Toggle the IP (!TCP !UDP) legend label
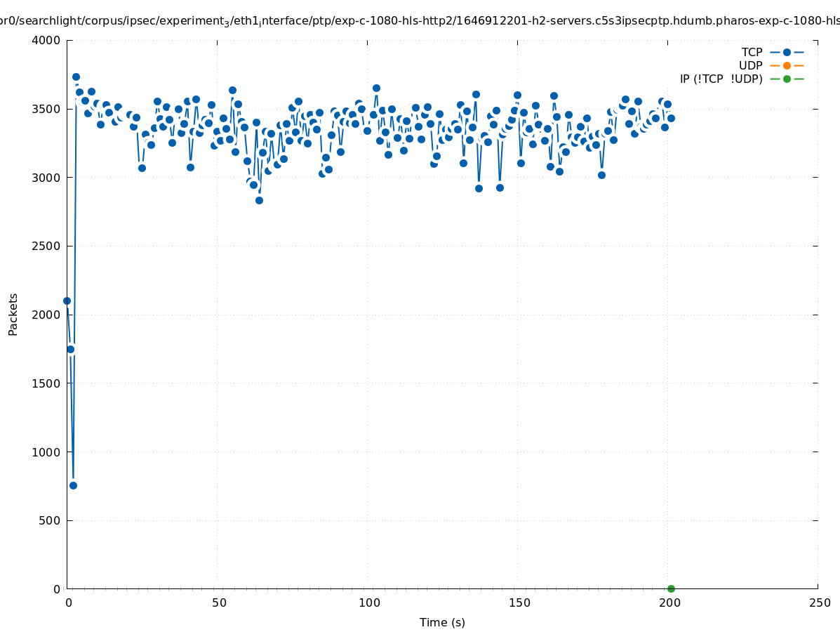 coord(721,79)
